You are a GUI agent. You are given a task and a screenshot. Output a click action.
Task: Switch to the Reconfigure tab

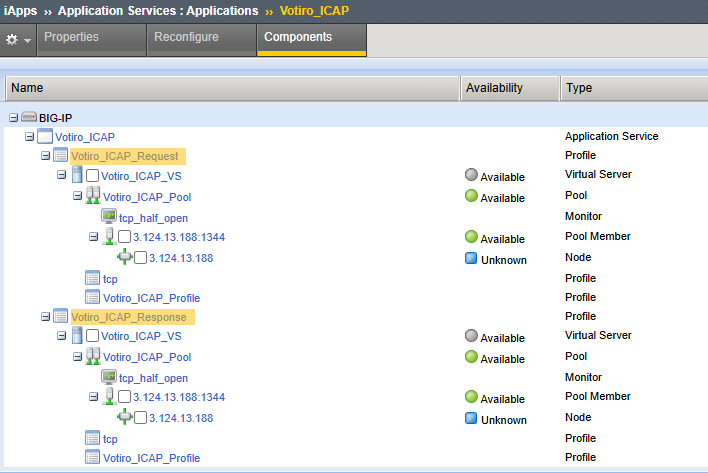(x=201, y=40)
